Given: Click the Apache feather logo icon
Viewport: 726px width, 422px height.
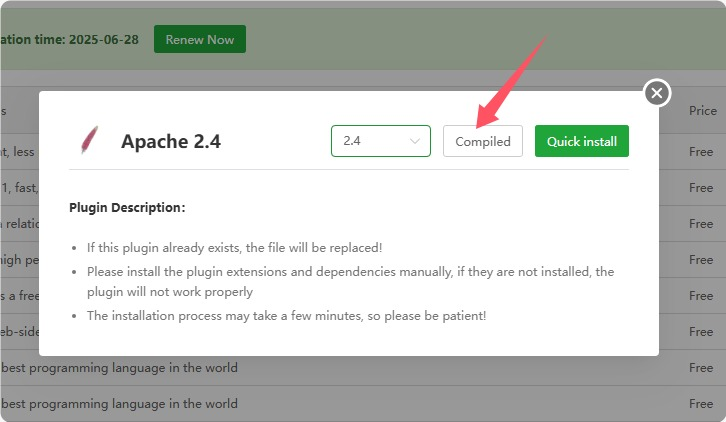Looking at the screenshot, I should [89, 140].
